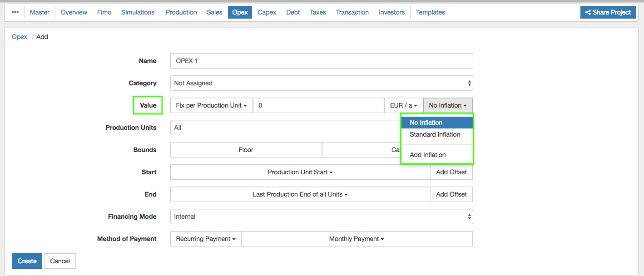Expand Fix per Production Unit dropdown
This screenshot has height=276, width=644.
(x=211, y=105)
